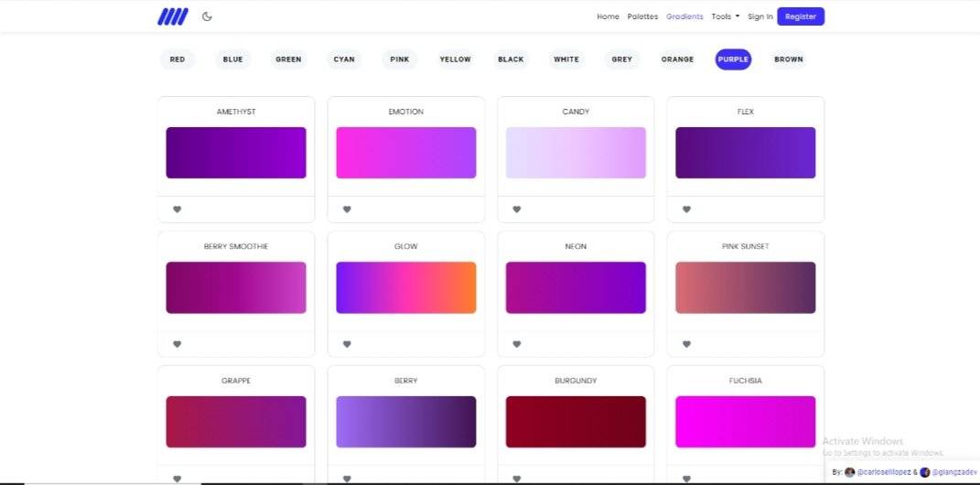This screenshot has width=980, height=485.
Task: Click the striped site logo
Action: click(172, 16)
